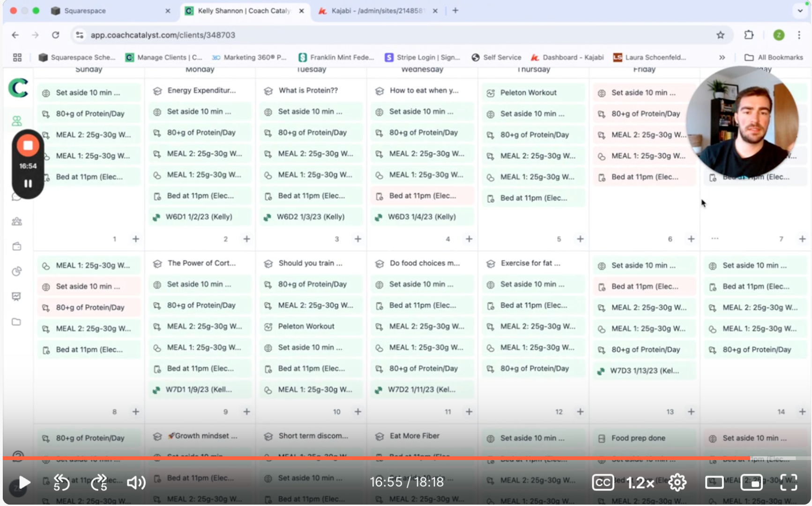Add an item to day 5
The height and width of the screenshot is (506, 812).
coord(580,239)
